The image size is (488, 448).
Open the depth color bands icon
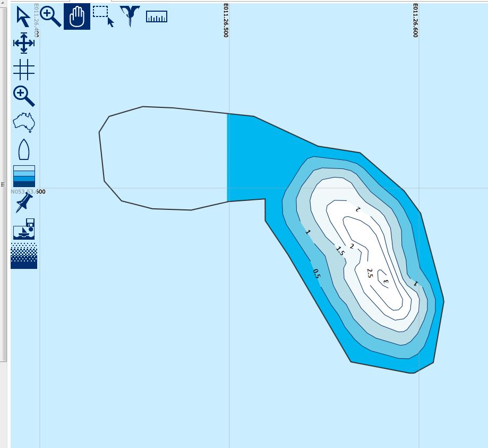pos(23,176)
